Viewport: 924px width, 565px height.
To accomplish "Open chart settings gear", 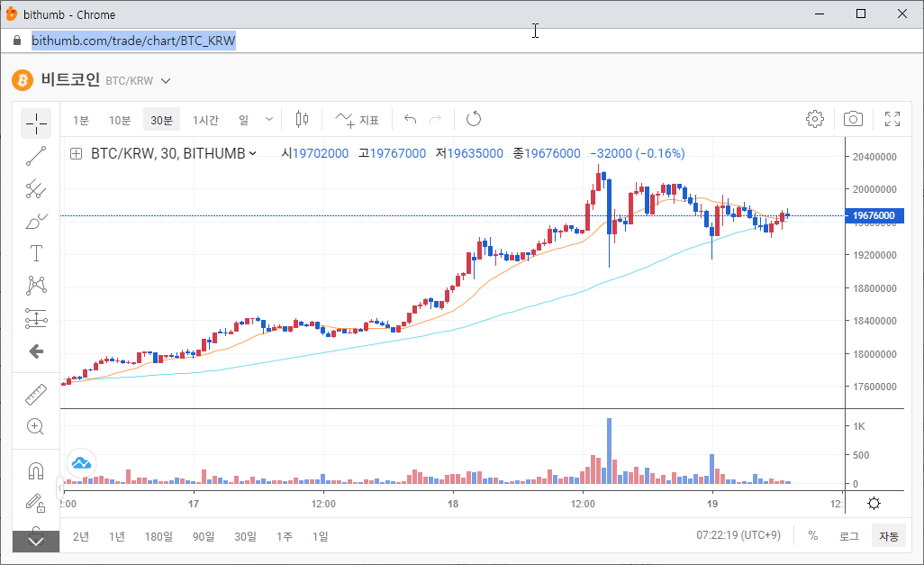I will click(x=815, y=119).
